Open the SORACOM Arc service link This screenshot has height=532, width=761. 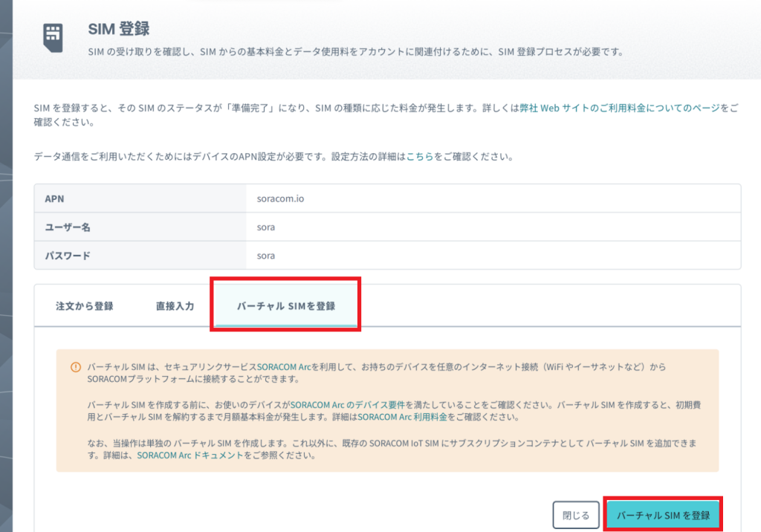point(284,367)
